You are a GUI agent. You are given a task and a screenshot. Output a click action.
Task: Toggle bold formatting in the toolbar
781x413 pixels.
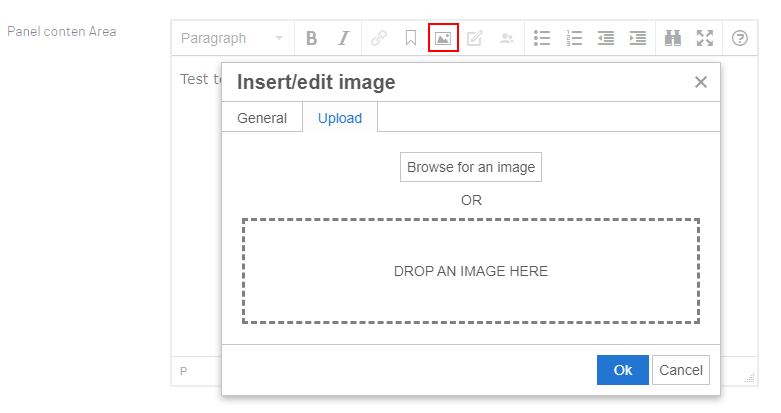(x=311, y=38)
